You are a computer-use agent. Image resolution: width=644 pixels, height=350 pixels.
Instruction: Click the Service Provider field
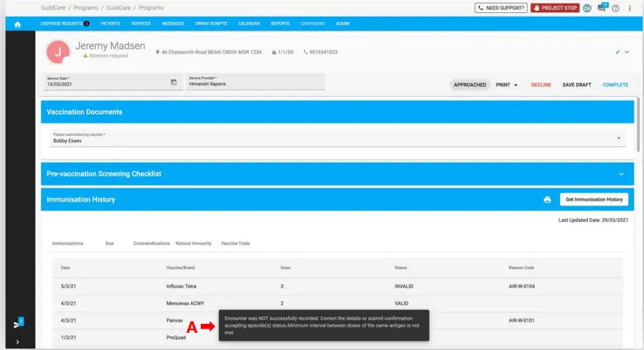(255, 82)
